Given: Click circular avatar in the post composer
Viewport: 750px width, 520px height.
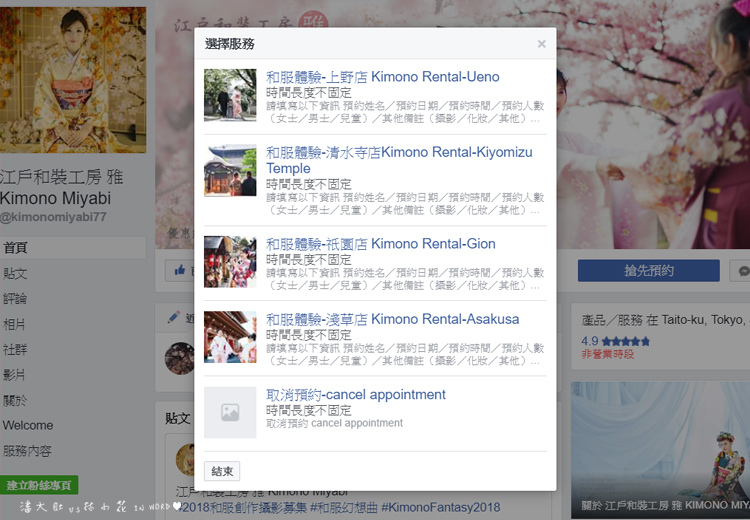Looking at the screenshot, I should pyautogui.click(x=179, y=358).
